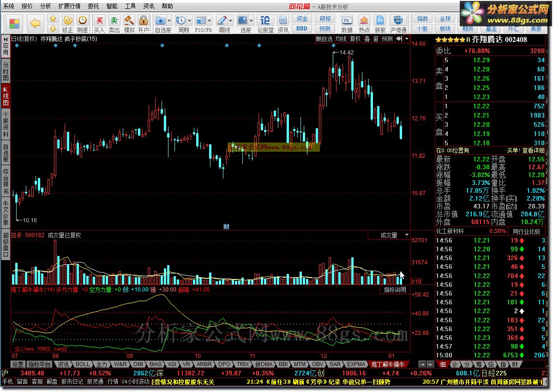
Task: Expand the 自选股 dropdown arrow
Action: (x=169, y=20)
